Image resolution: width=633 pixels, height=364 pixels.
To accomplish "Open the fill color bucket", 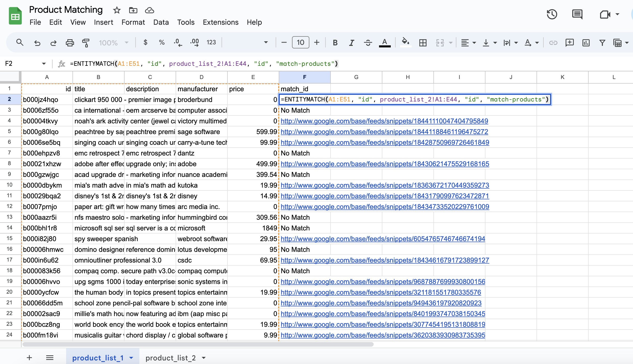I will tap(406, 42).
